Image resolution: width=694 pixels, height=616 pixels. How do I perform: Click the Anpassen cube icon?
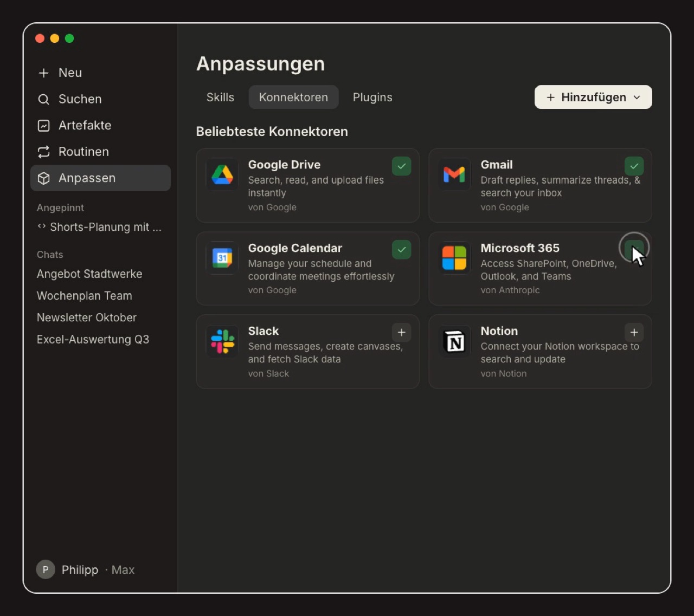[44, 178]
